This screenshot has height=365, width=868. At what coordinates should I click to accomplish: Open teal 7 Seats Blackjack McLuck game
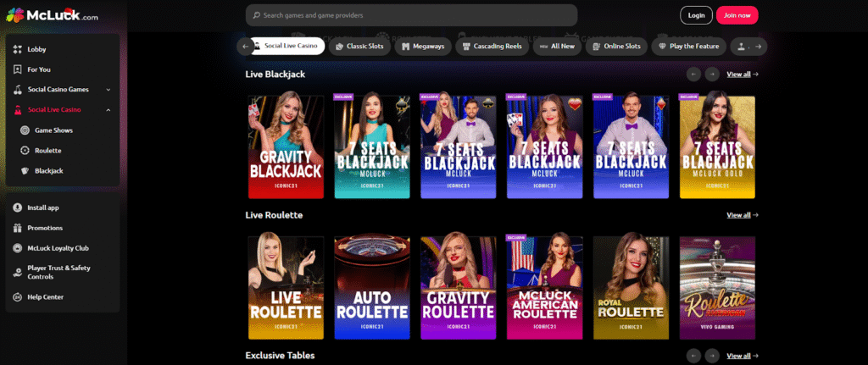pyautogui.click(x=372, y=146)
